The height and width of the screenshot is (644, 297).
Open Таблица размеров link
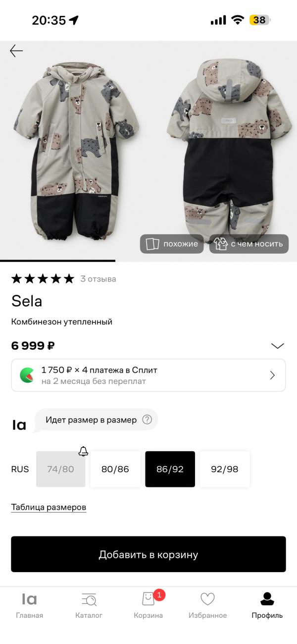click(48, 507)
